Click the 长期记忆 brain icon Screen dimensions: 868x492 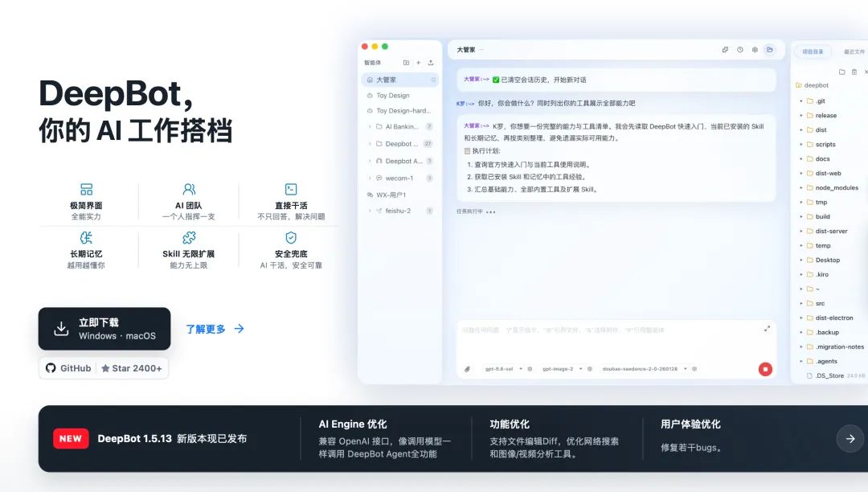tap(86, 238)
